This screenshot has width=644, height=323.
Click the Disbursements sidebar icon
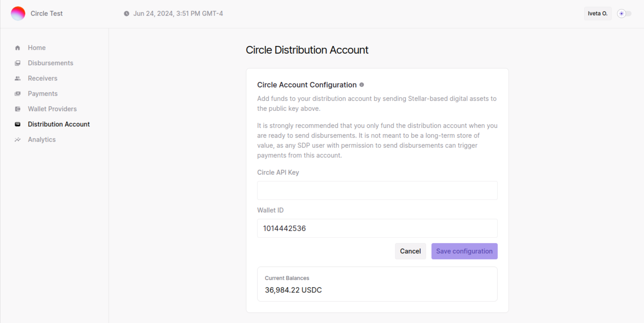(17, 63)
